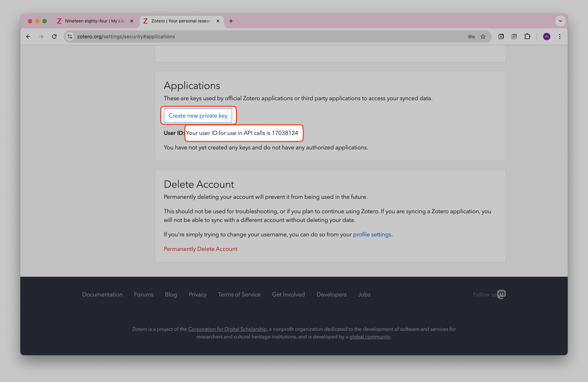588x382 pixels.
Task: Open the Extensions puzzle icon
Action: point(527,37)
